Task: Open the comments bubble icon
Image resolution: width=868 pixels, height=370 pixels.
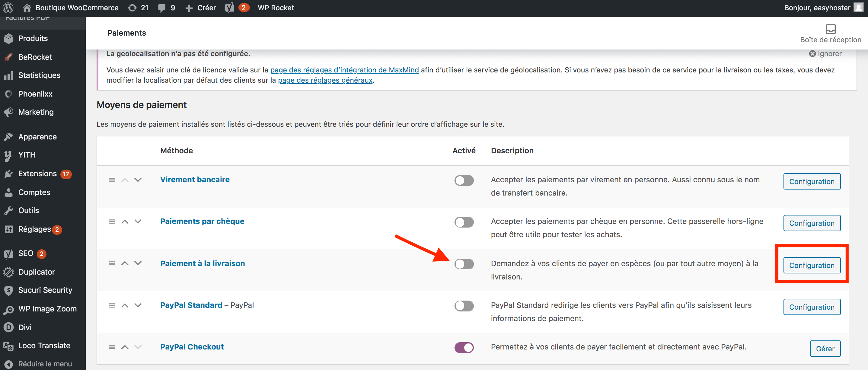Action: point(162,8)
